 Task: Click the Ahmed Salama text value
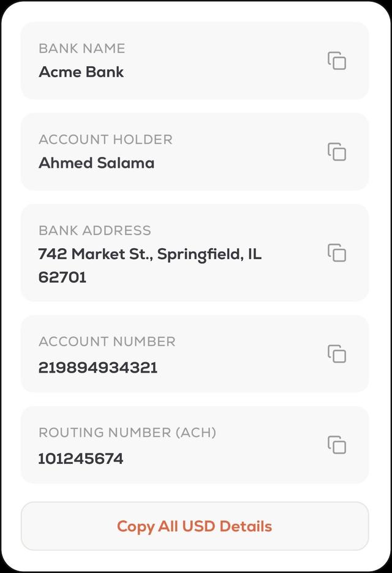(x=97, y=162)
